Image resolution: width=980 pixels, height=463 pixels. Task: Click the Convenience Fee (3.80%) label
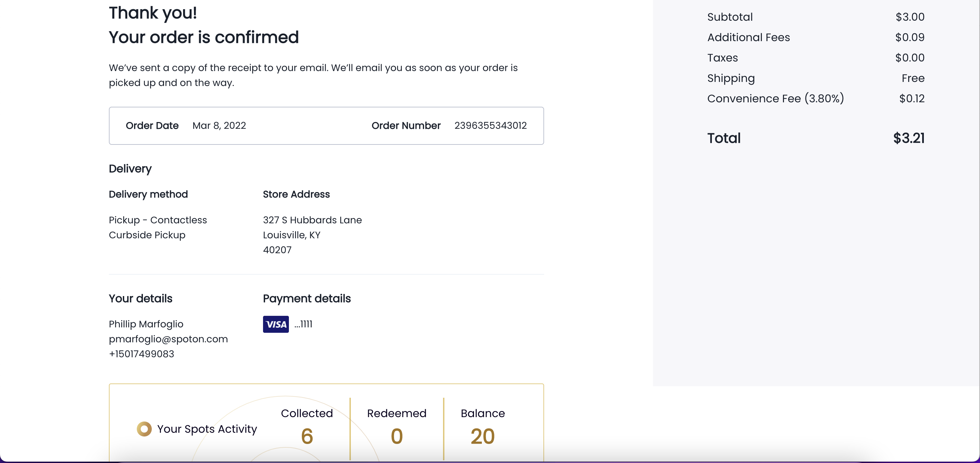pyautogui.click(x=775, y=99)
